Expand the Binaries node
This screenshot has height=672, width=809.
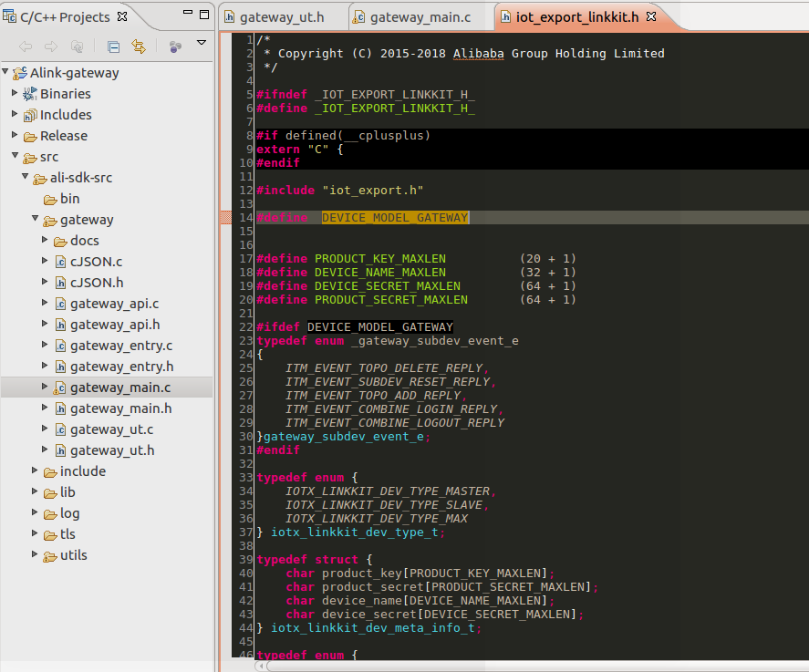point(15,92)
